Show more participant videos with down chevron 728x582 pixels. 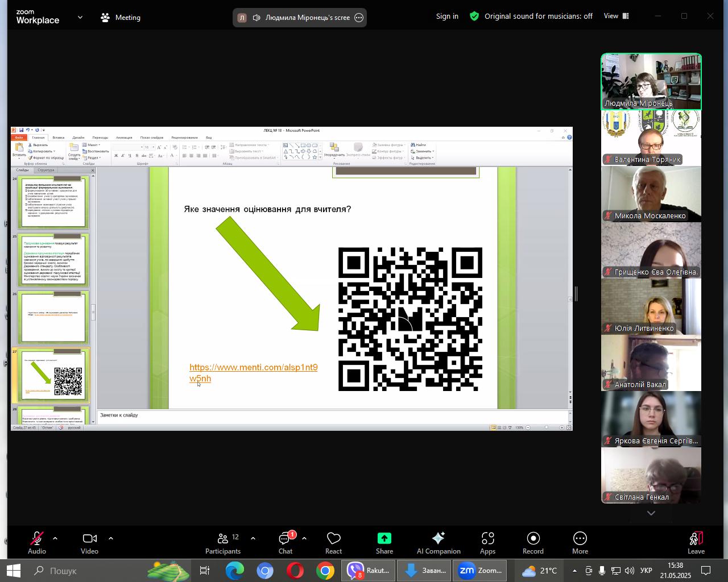pyautogui.click(x=651, y=513)
